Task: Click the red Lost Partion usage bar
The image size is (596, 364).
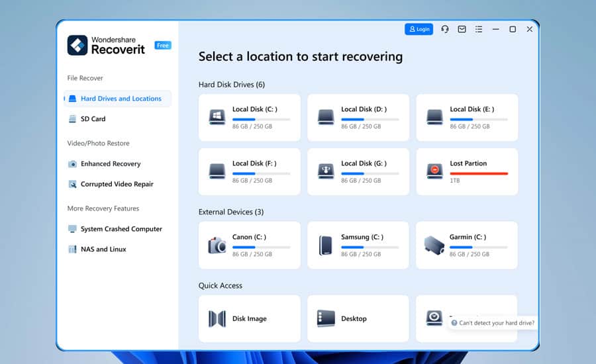Action: point(479,173)
